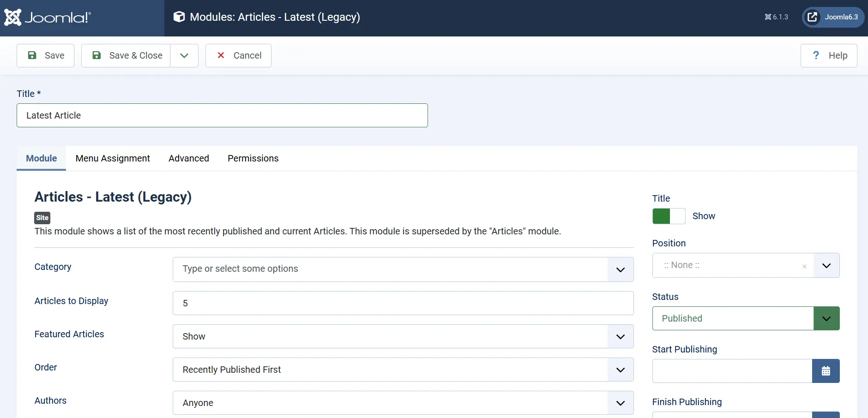The height and width of the screenshot is (418, 868).
Task: Open the Authors dropdown
Action: point(403,403)
